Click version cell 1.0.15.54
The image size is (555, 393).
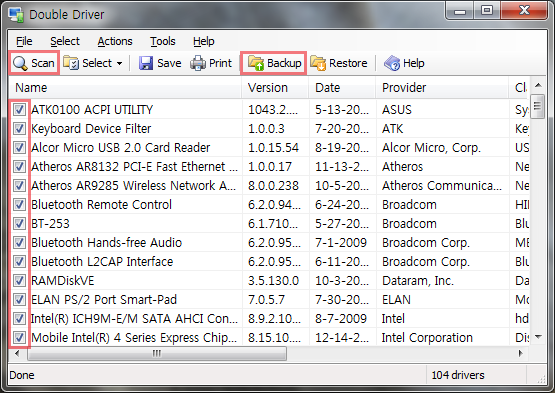pos(273,148)
